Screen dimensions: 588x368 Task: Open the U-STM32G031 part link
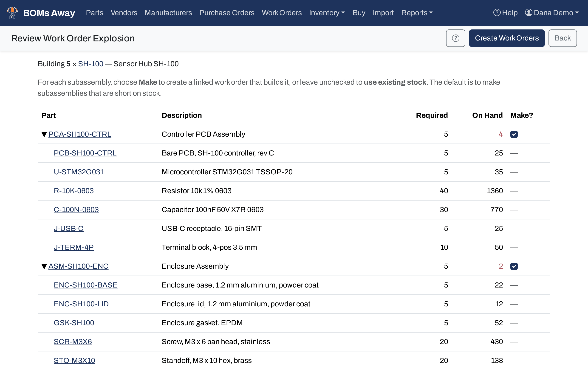[79, 172]
